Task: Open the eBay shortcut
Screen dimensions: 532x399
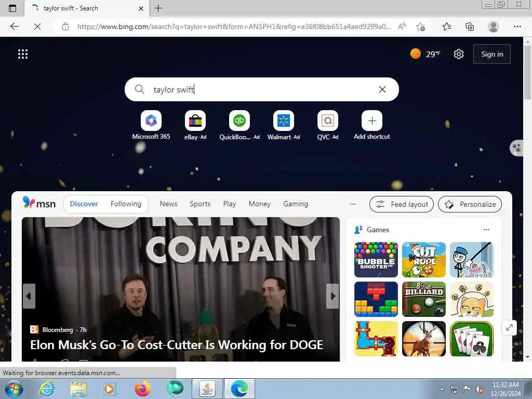Action: [x=195, y=125]
